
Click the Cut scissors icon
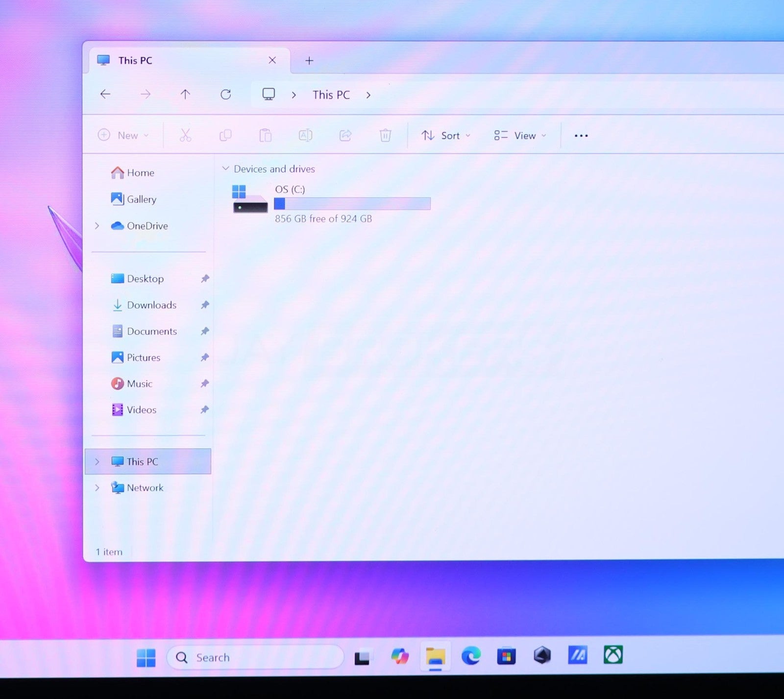[185, 136]
